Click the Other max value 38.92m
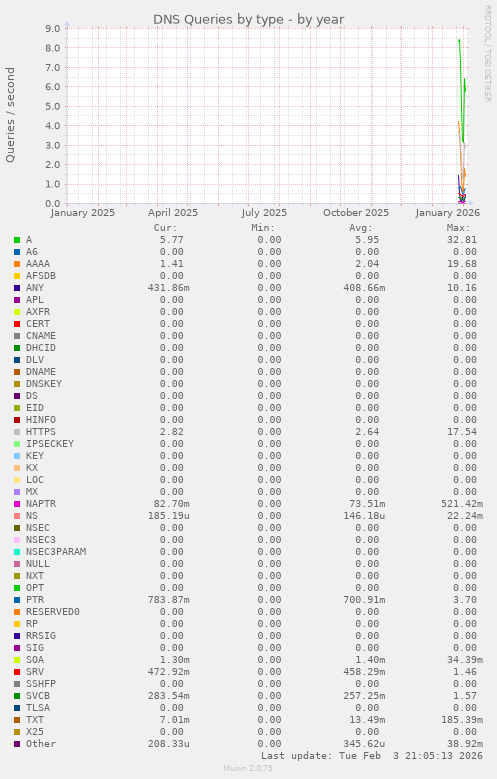 [465, 744]
